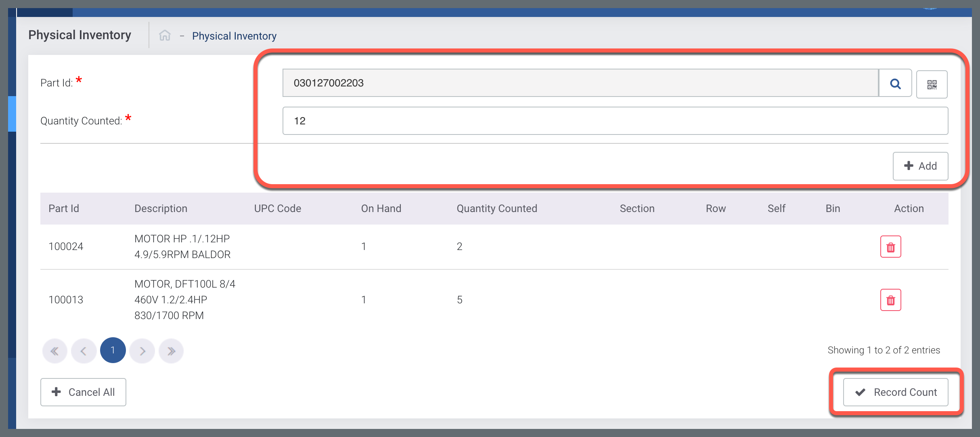This screenshot has width=980, height=437.
Task: Go to the next pagination page
Action: pyautogui.click(x=142, y=351)
